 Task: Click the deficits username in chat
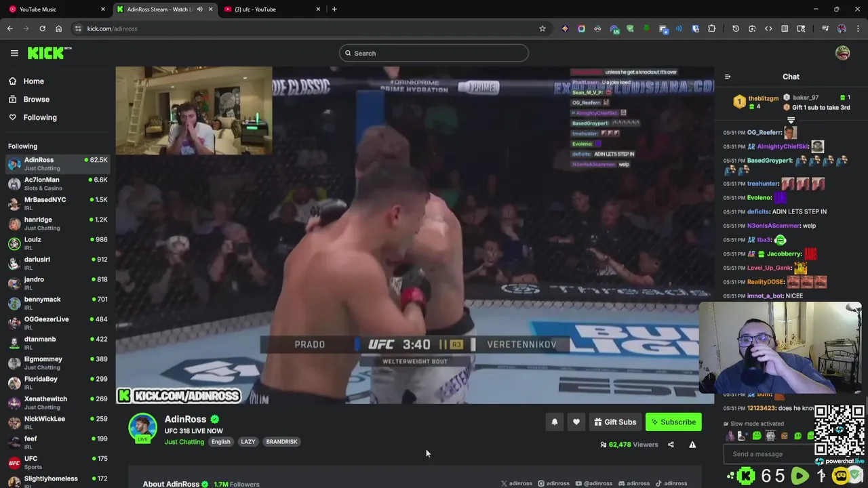click(757, 211)
